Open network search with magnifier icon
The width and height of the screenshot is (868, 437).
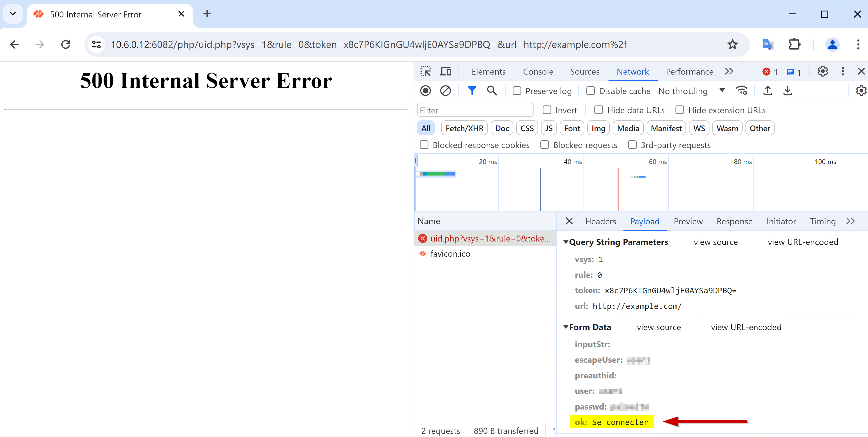tap(492, 91)
